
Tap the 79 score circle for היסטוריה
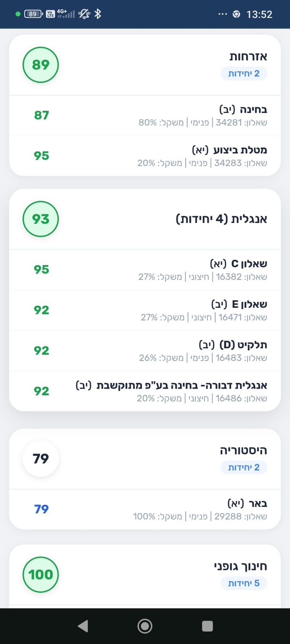pos(40,458)
